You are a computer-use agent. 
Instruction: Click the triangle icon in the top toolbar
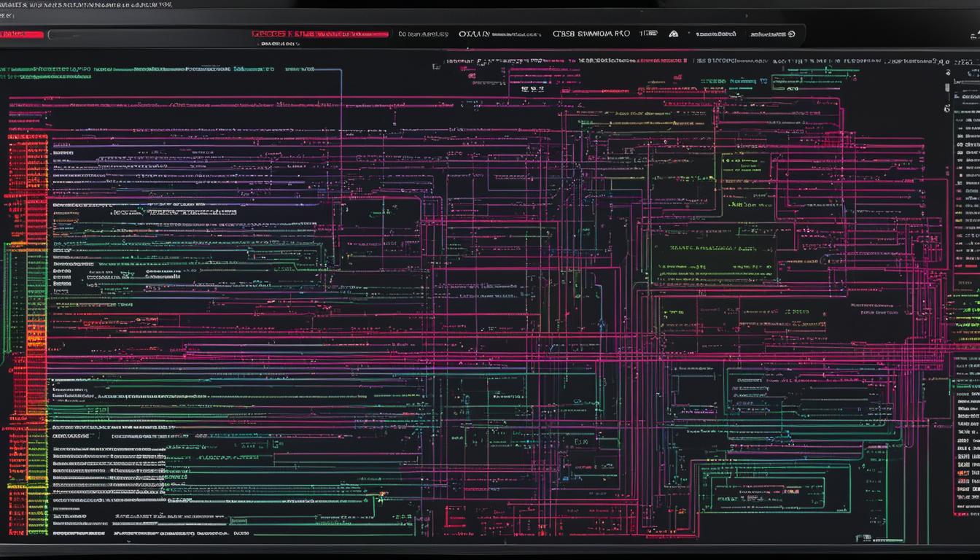(x=673, y=34)
